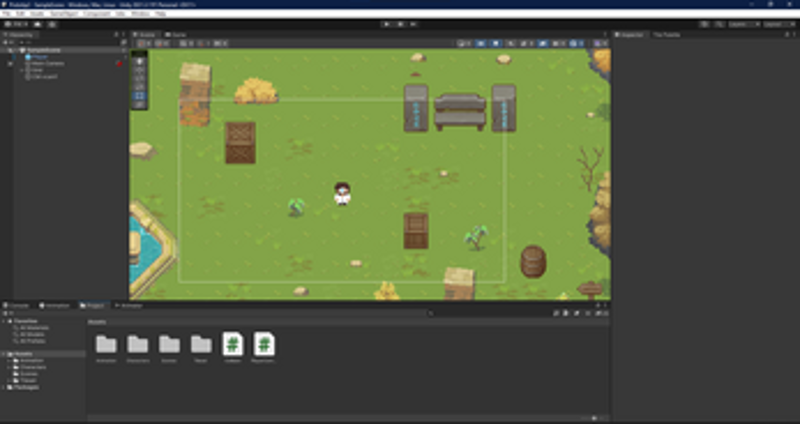Open the Help menu
Viewport: 800px width, 424px height.
tap(160, 14)
